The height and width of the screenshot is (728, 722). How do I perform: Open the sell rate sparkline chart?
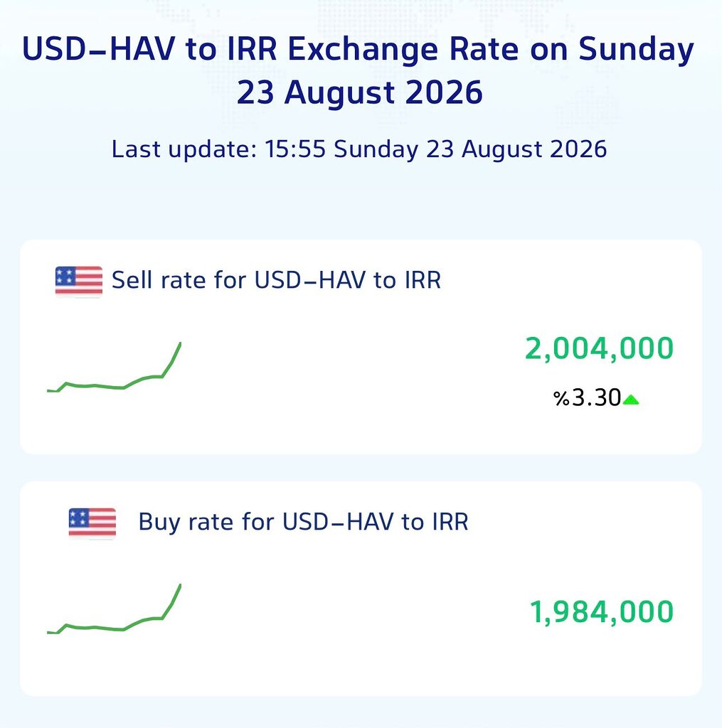pos(114,368)
